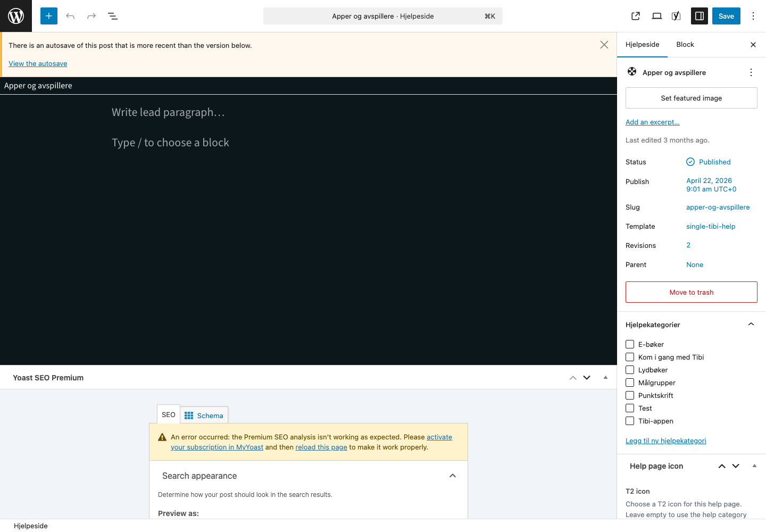This screenshot has width=766, height=532.
Task: Close the settings sidebar
Action: [753, 45]
